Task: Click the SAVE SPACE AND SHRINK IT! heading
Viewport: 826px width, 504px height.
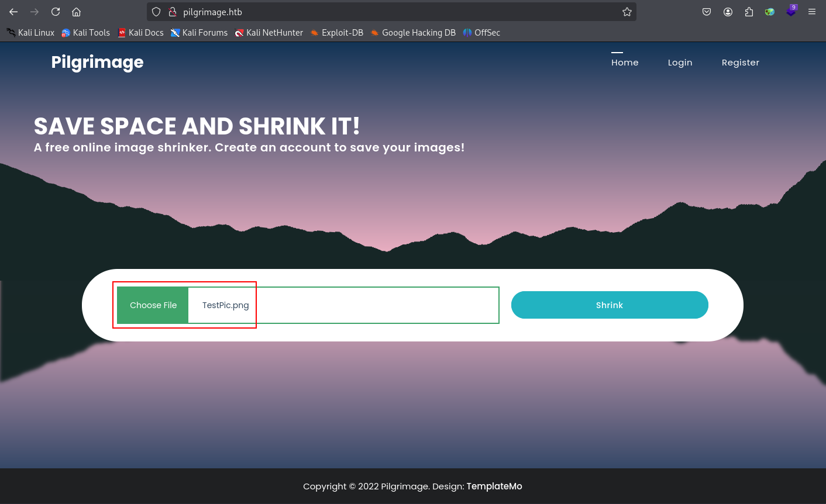Action: (x=197, y=126)
